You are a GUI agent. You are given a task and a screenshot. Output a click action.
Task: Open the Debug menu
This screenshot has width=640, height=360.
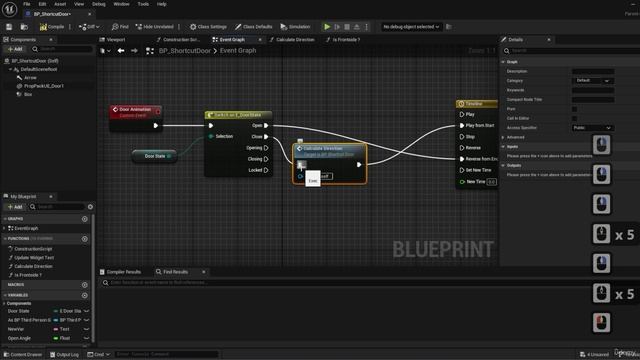98,4
